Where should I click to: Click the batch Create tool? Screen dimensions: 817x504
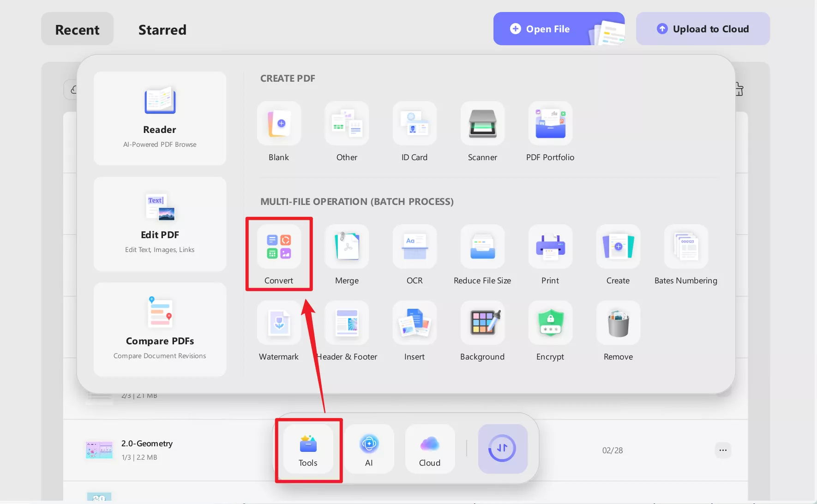point(618,246)
